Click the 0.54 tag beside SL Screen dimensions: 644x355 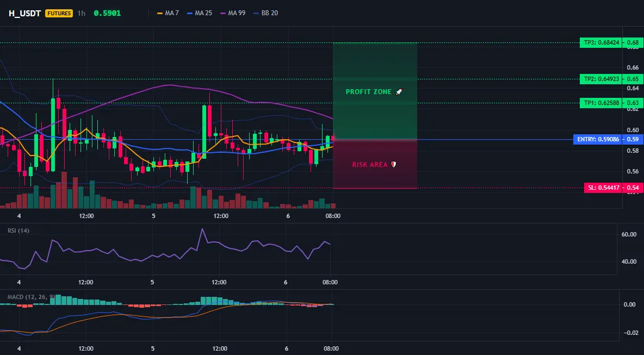633,188
